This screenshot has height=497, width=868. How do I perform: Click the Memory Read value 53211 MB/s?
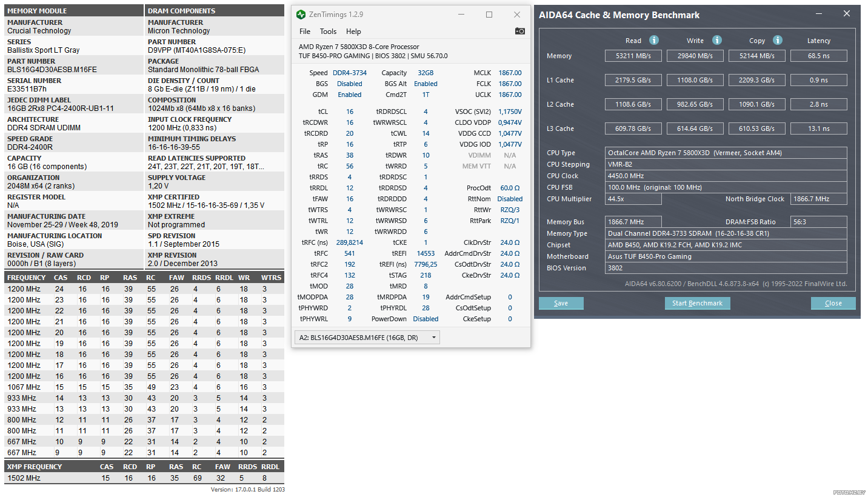coord(633,56)
